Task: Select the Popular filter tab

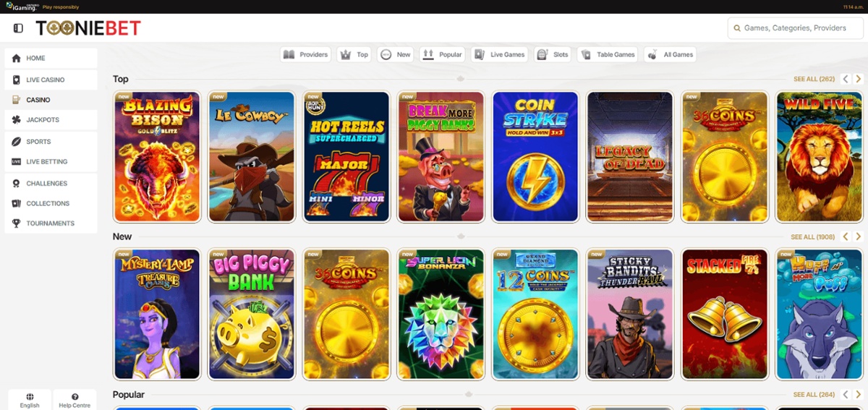Action: [x=442, y=54]
